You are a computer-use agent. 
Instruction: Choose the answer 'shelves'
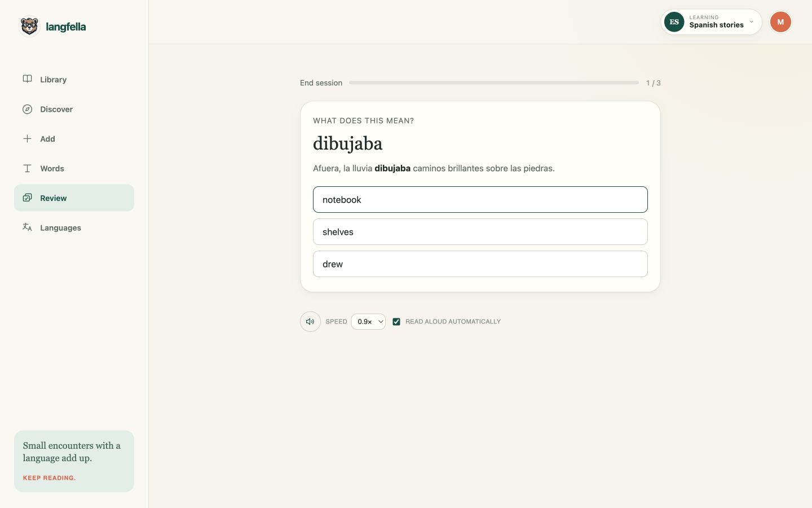click(x=480, y=232)
